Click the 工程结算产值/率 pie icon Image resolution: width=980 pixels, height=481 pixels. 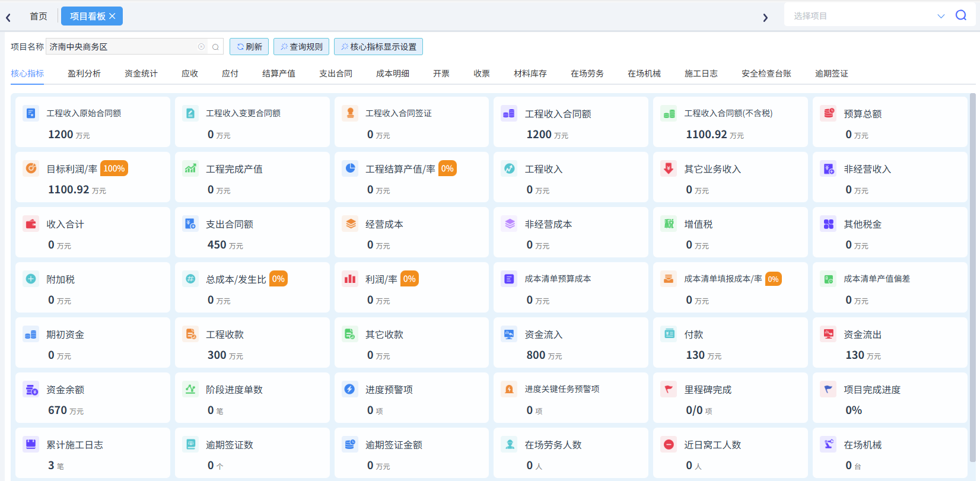coord(350,168)
